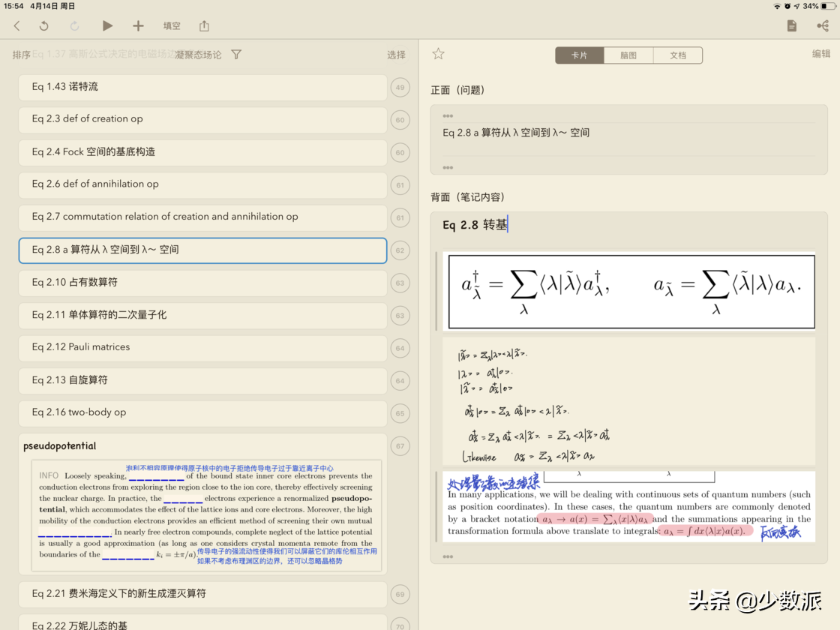Open the pseudopotential INFO excerpt image

click(x=206, y=516)
